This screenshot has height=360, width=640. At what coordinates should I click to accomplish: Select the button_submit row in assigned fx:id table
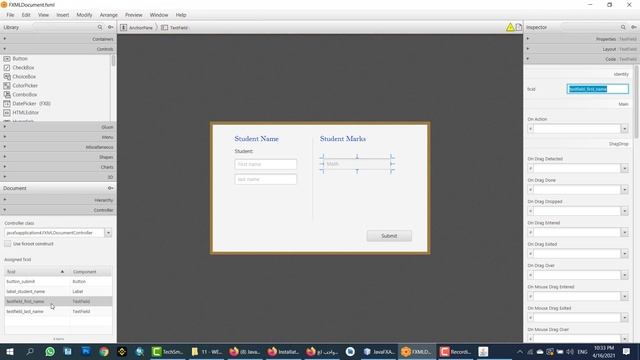(x=58, y=282)
